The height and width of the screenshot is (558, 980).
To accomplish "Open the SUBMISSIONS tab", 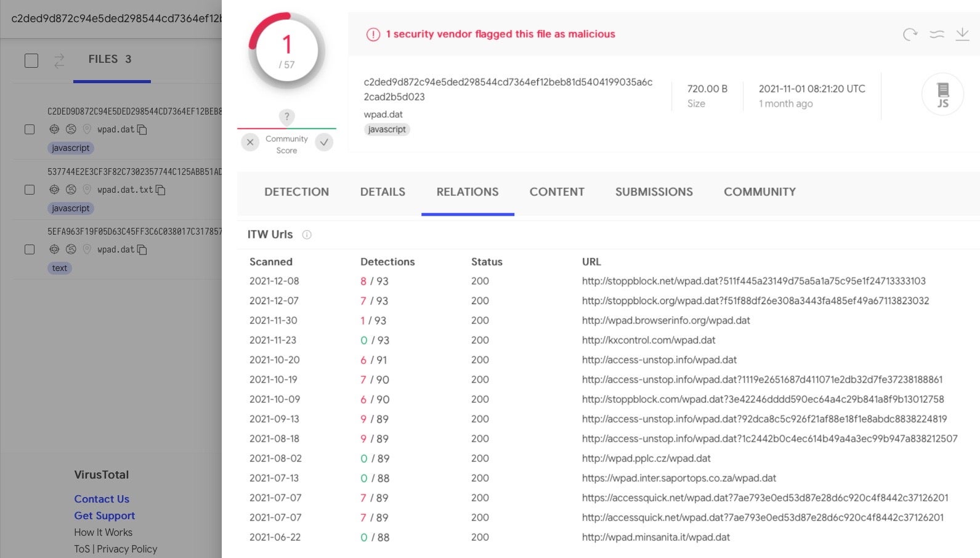I will pyautogui.click(x=654, y=192).
